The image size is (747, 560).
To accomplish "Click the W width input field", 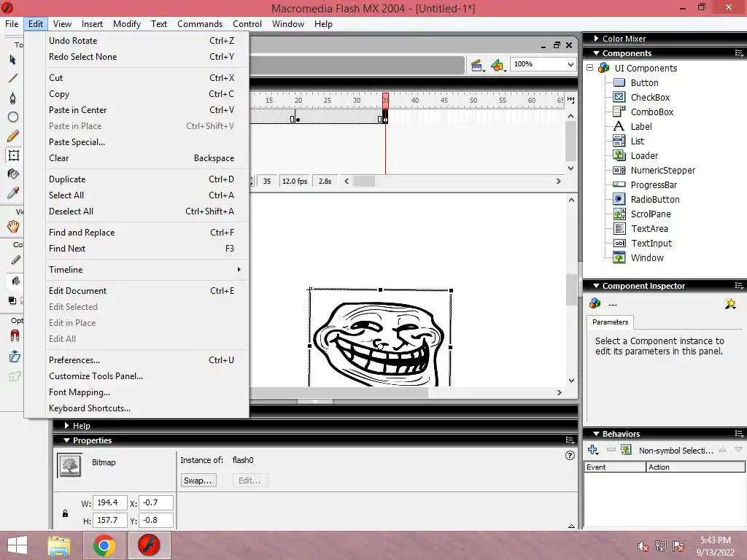I will click(x=110, y=502).
